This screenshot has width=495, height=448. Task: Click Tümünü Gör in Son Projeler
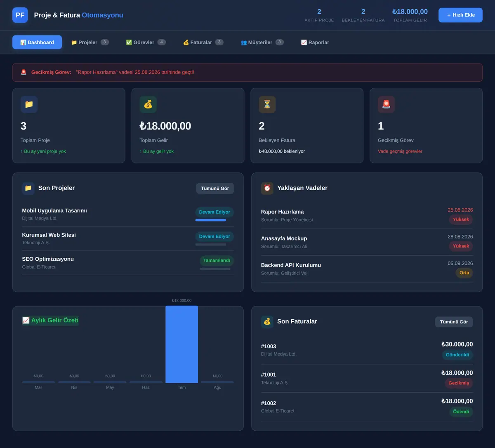215,189
